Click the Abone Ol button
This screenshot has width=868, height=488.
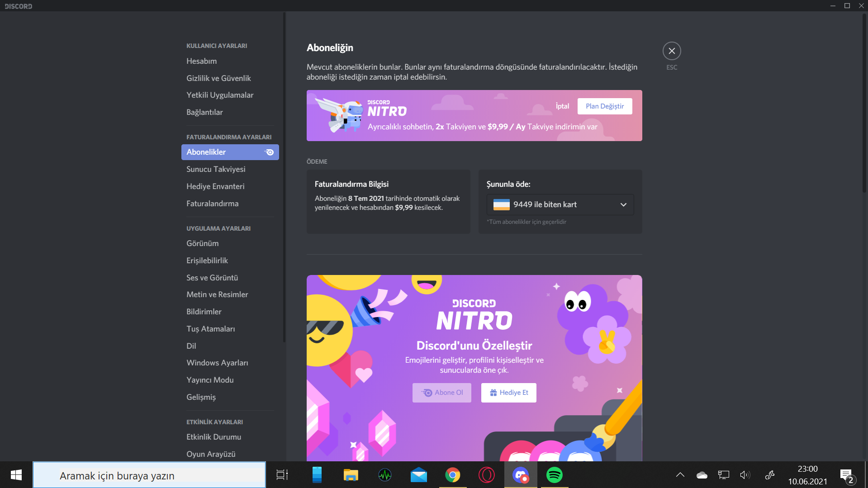441,393
